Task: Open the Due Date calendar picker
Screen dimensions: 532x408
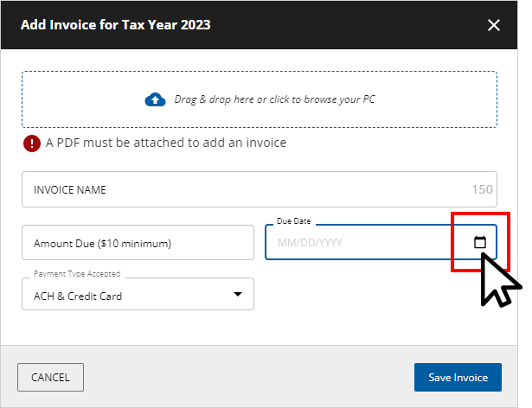Action: (480, 243)
